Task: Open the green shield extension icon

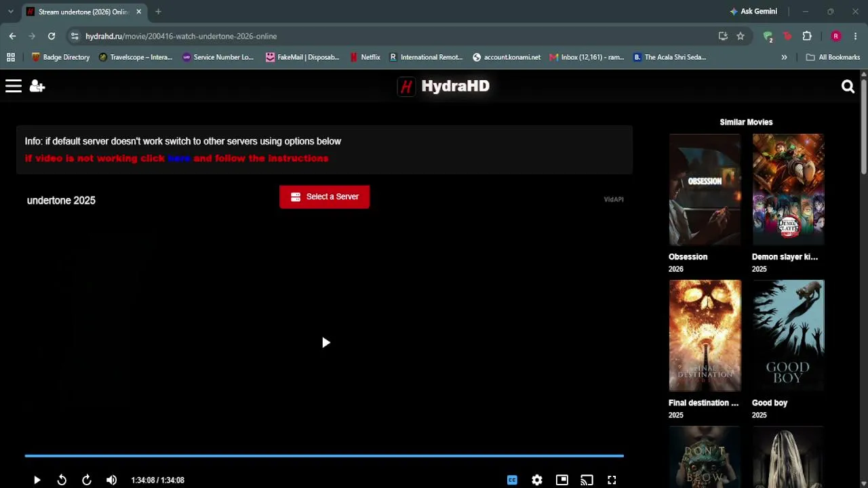Action: (x=768, y=36)
